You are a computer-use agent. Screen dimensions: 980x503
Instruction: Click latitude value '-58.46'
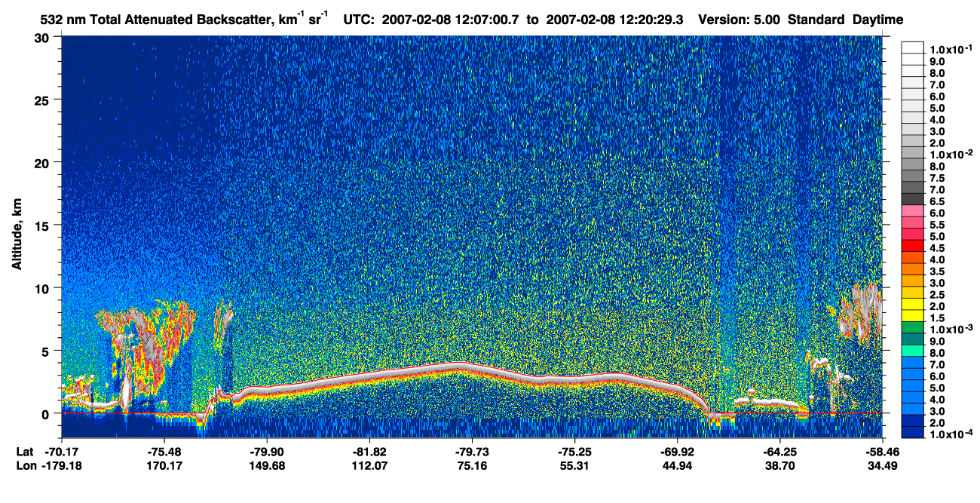point(882,451)
